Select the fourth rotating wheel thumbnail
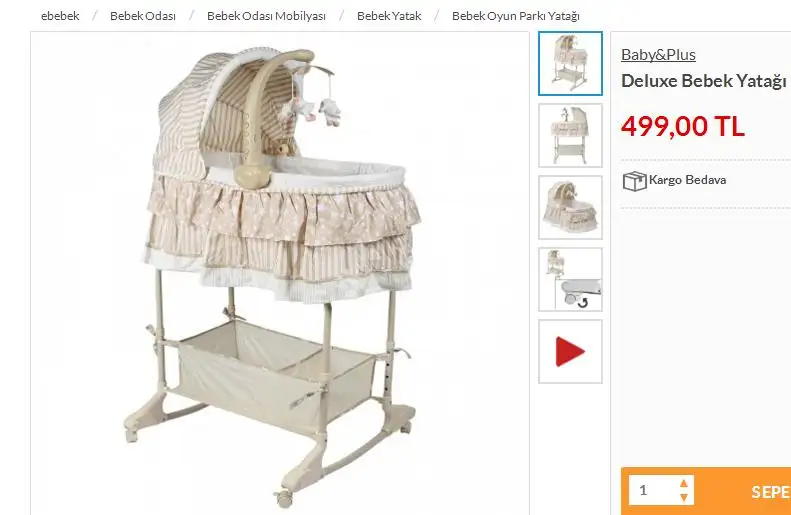The width and height of the screenshot is (791, 515). tap(570, 279)
